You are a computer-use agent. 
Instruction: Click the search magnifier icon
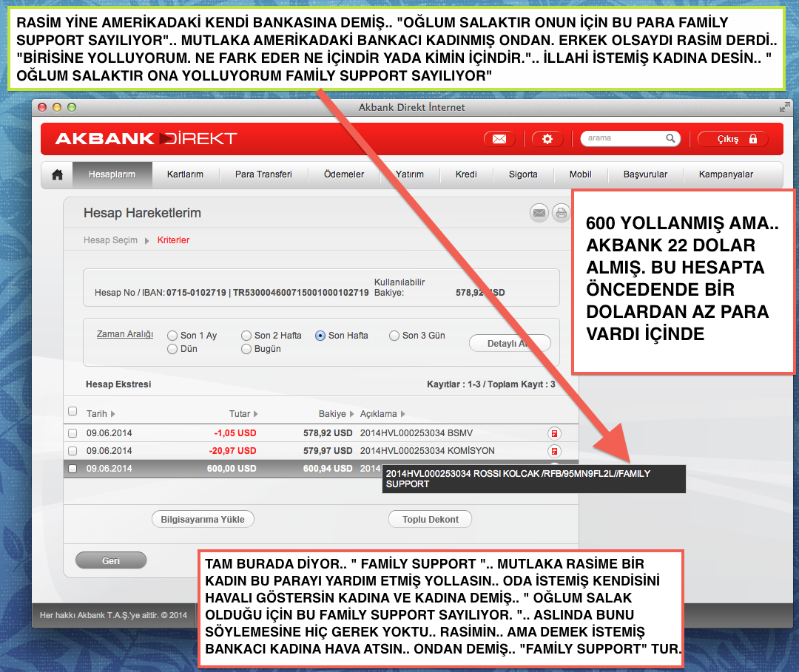[x=670, y=138]
